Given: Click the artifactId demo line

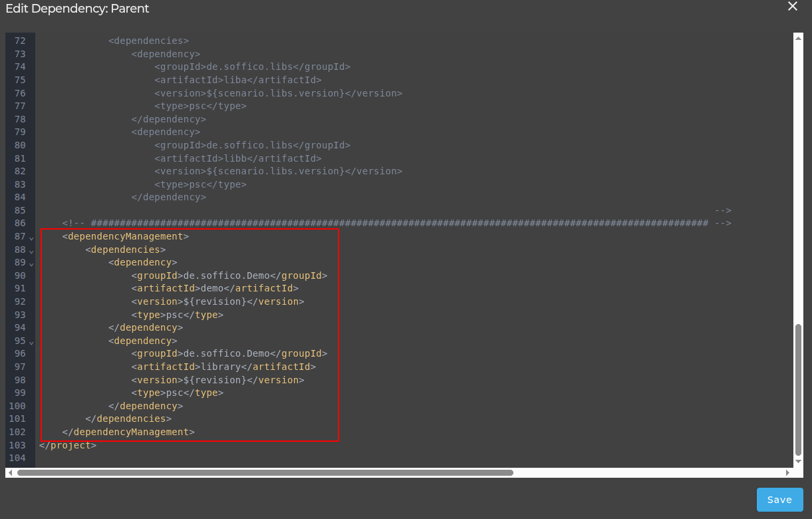Looking at the screenshot, I should pos(215,288).
